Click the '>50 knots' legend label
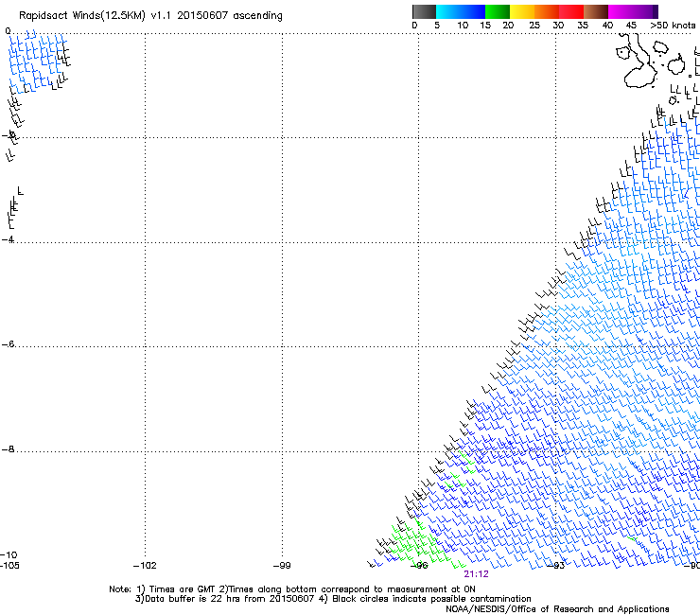Screen dimensions: 700x615 [x=673, y=26]
